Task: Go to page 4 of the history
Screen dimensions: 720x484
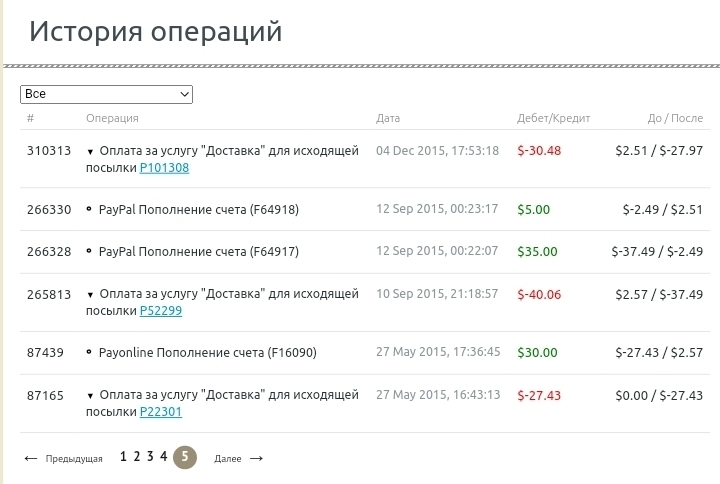Action: [x=163, y=457]
